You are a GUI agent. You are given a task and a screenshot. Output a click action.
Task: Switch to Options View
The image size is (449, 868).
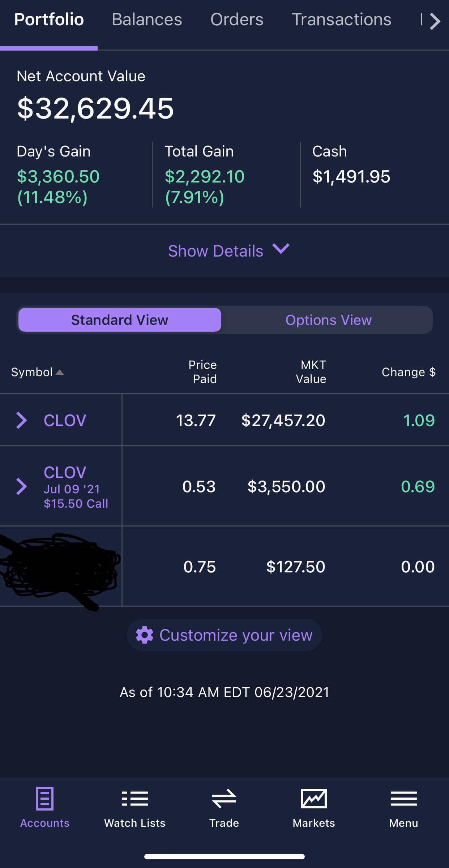(x=329, y=319)
